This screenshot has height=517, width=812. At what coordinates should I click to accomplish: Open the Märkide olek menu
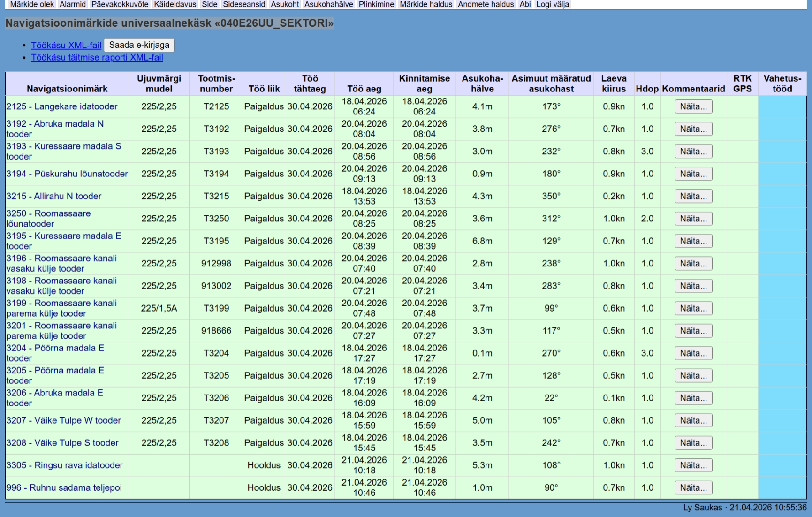(32, 4)
